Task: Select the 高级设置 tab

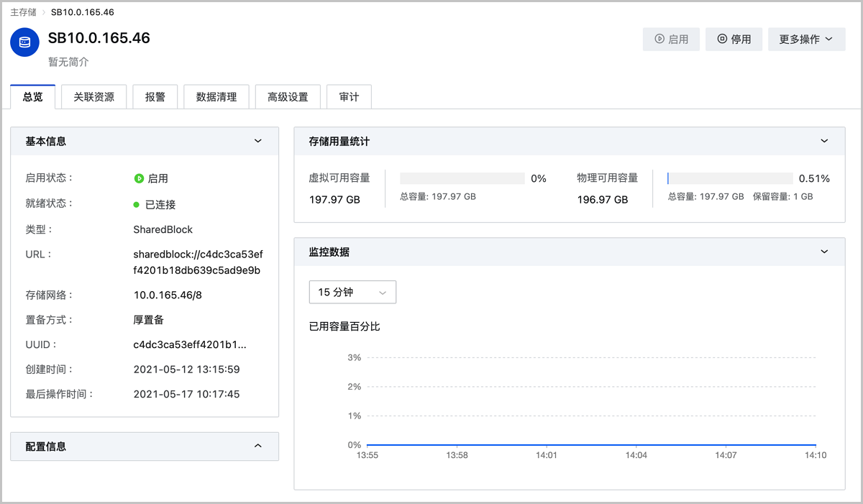Action: 288,97
